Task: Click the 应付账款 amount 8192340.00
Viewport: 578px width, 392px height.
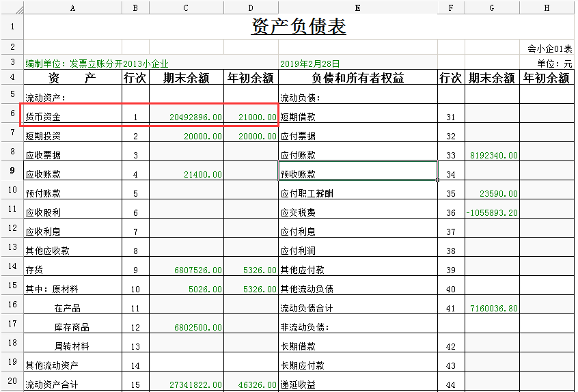Action: (493, 156)
